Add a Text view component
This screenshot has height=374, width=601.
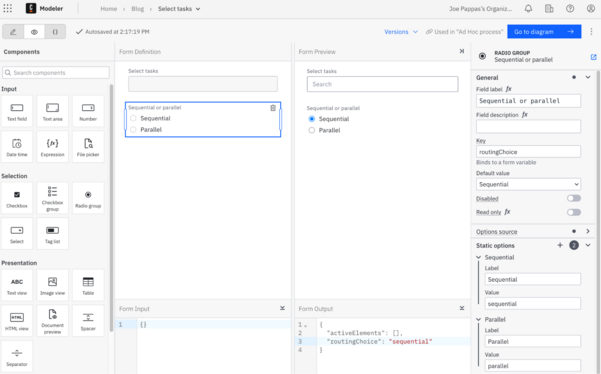pos(17,285)
